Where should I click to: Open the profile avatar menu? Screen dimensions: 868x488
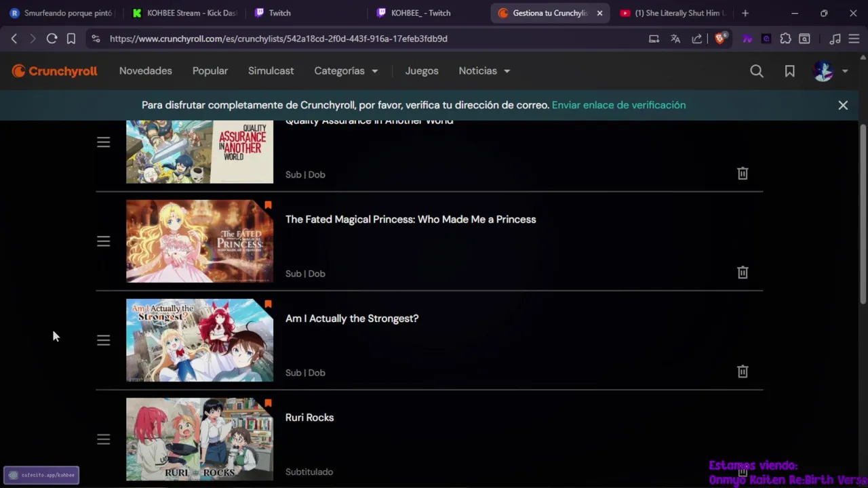[831, 71]
